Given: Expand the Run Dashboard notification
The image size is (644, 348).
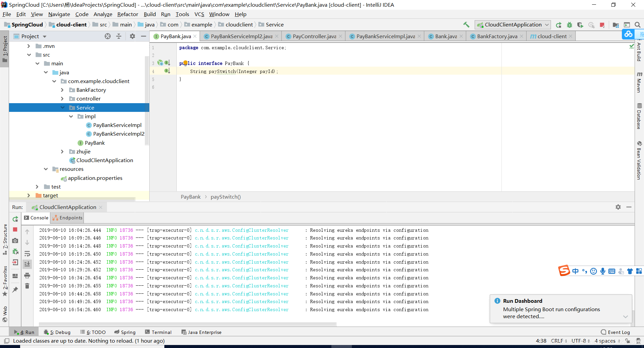Looking at the screenshot, I should pos(626,317).
